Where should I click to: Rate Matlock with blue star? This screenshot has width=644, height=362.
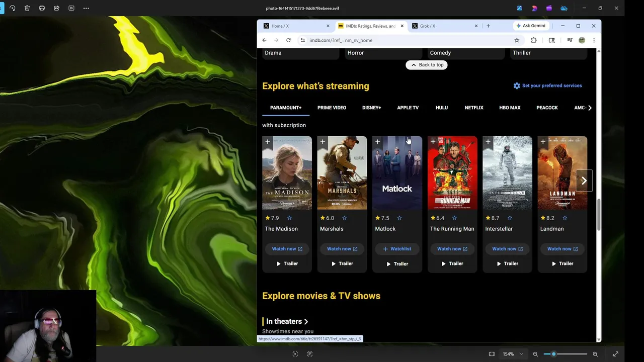[x=399, y=218]
